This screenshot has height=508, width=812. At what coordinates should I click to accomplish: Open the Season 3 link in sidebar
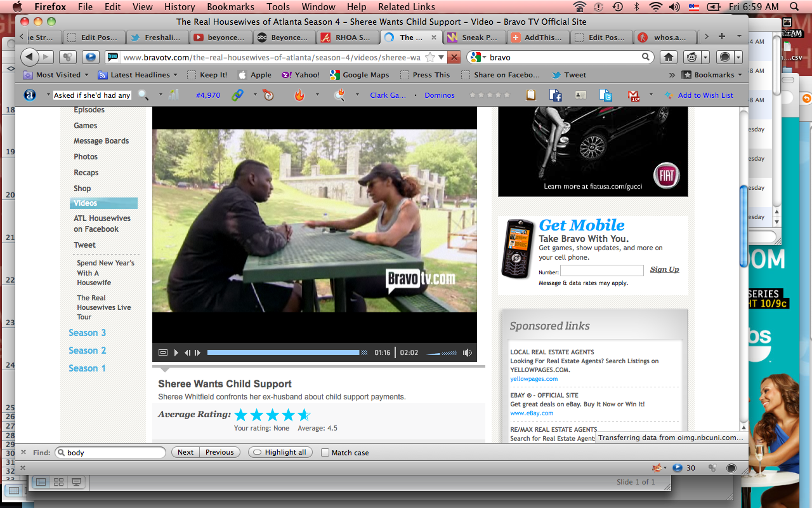(x=88, y=333)
